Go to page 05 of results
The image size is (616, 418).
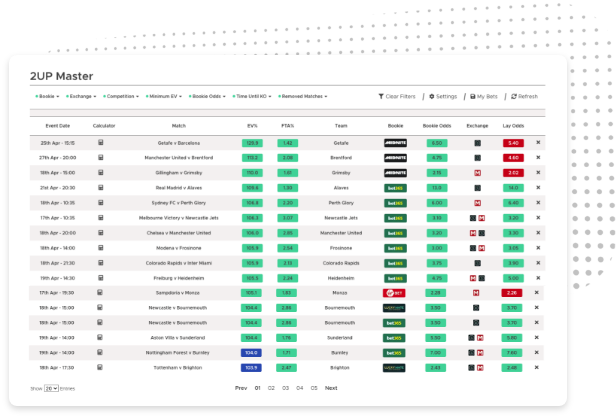coord(314,388)
